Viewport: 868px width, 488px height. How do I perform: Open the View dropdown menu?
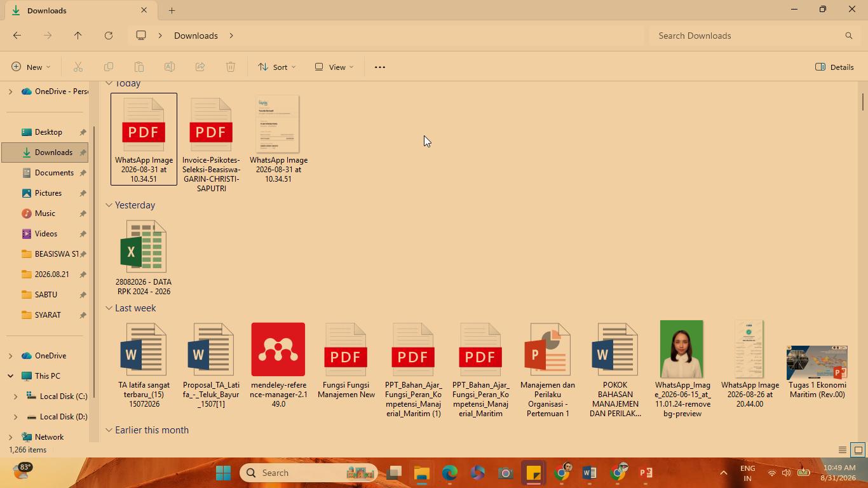point(334,67)
